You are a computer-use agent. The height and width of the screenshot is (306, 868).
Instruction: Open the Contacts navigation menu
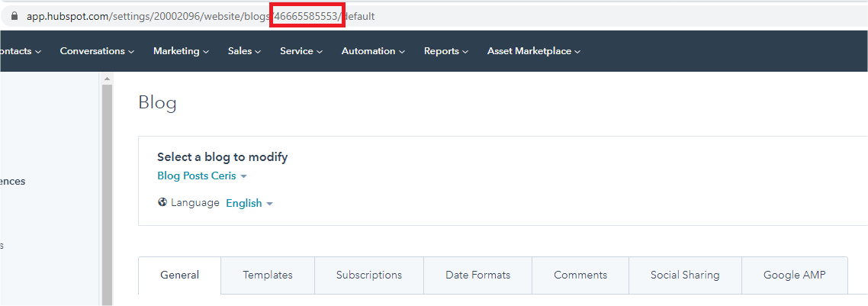click(x=21, y=51)
